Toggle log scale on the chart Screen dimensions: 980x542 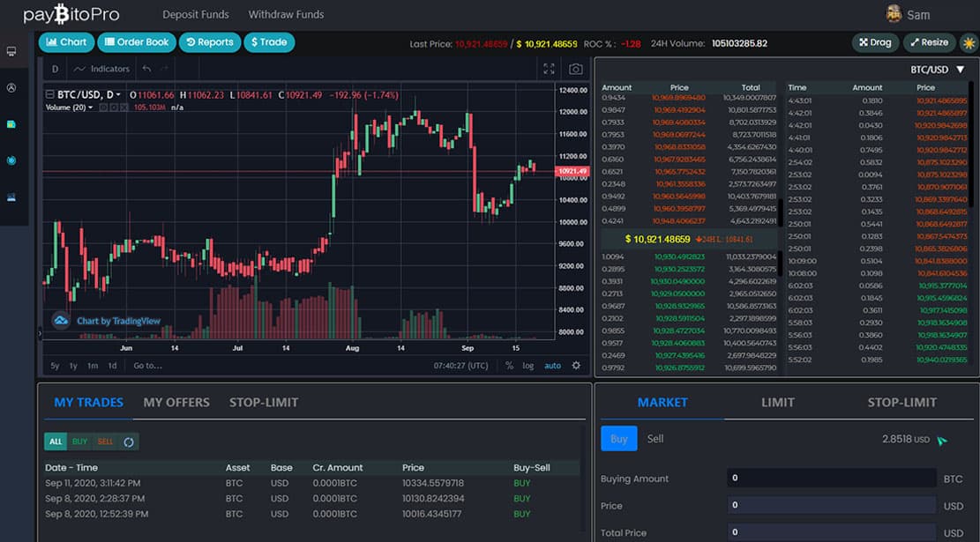(x=527, y=366)
